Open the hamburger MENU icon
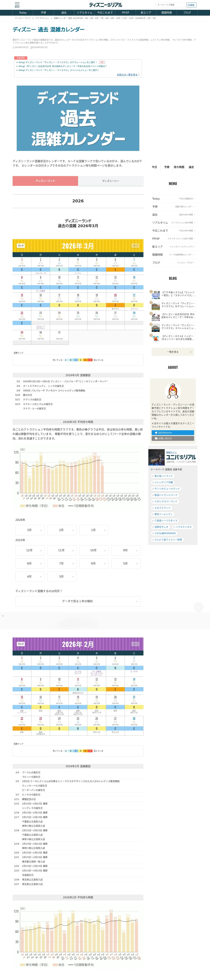The height and width of the screenshot is (980, 210). point(17,5)
